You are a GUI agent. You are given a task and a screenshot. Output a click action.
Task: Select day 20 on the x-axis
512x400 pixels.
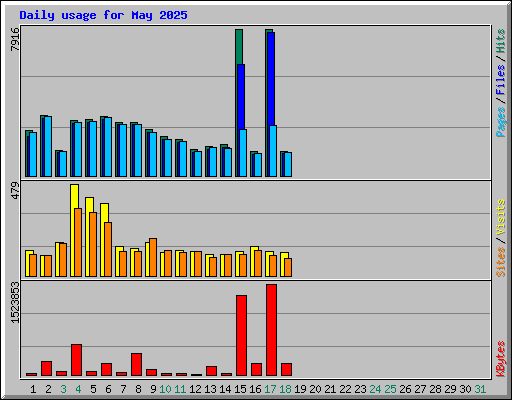tap(315, 389)
